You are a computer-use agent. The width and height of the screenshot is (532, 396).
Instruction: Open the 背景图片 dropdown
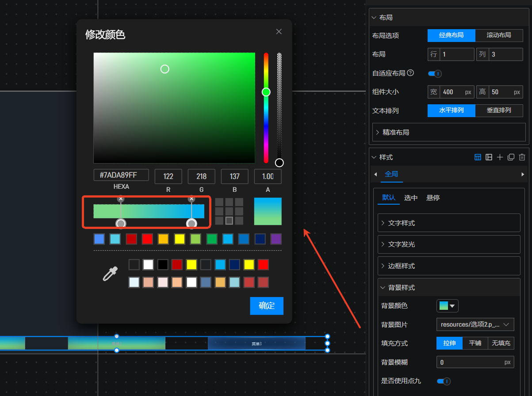tap(475, 324)
